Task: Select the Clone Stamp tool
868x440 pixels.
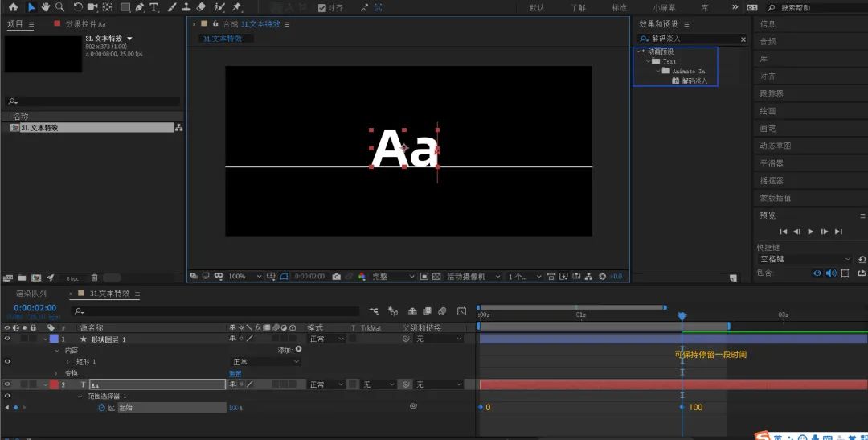Action: (x=186, y=7)
